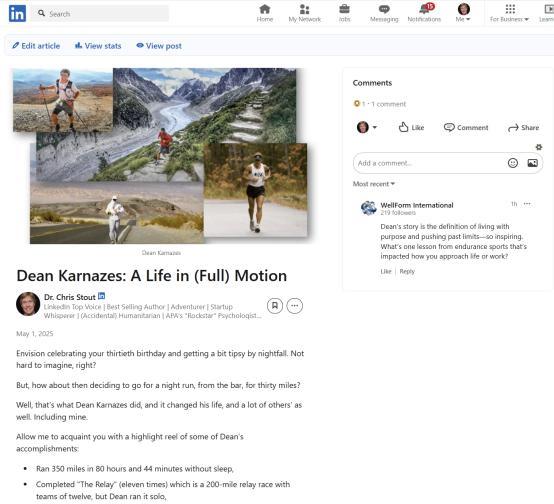The height and width of the screenshot is (504, 554).
Task: Click the author headline text
Action: 153,311
